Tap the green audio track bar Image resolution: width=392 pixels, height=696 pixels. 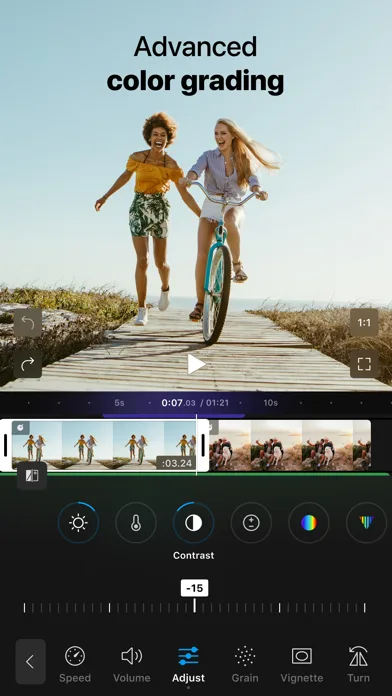(x=195, y=474)
